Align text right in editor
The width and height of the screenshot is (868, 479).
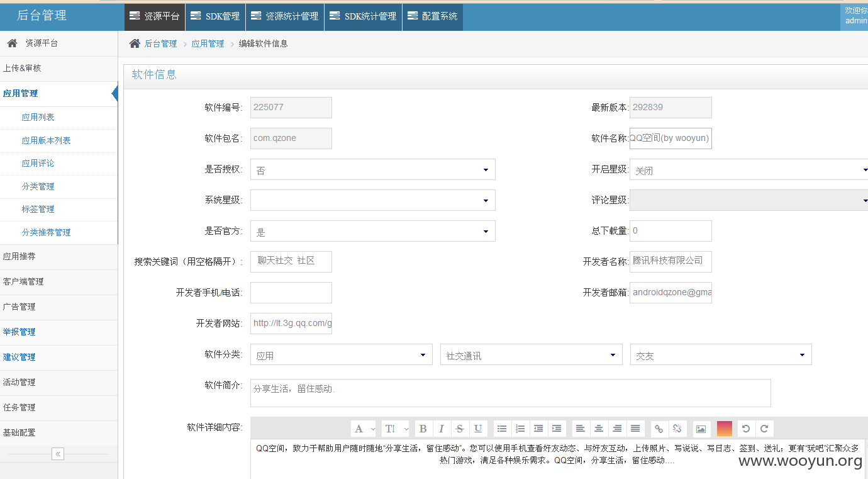[617, 429]
